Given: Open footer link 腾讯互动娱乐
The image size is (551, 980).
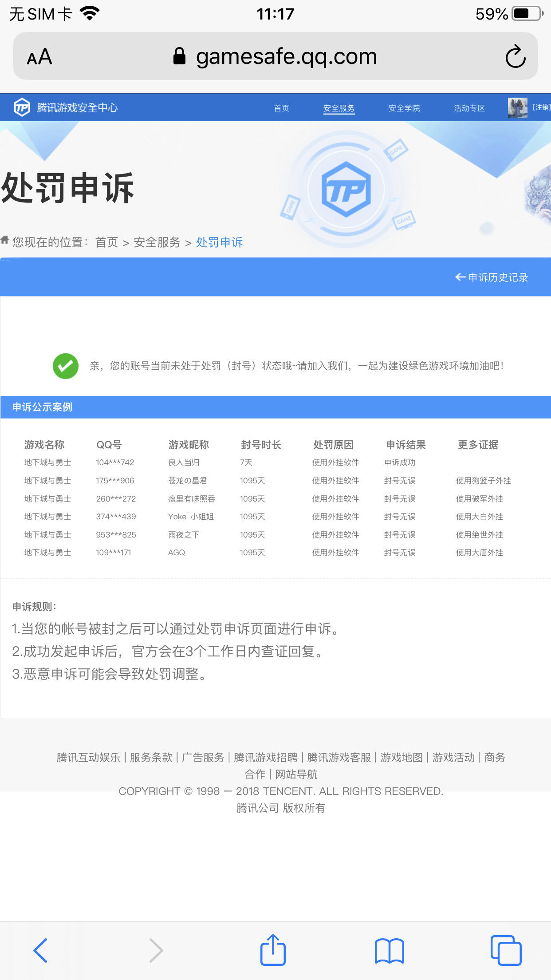Looking at the screenshot, I should [88, 757].
